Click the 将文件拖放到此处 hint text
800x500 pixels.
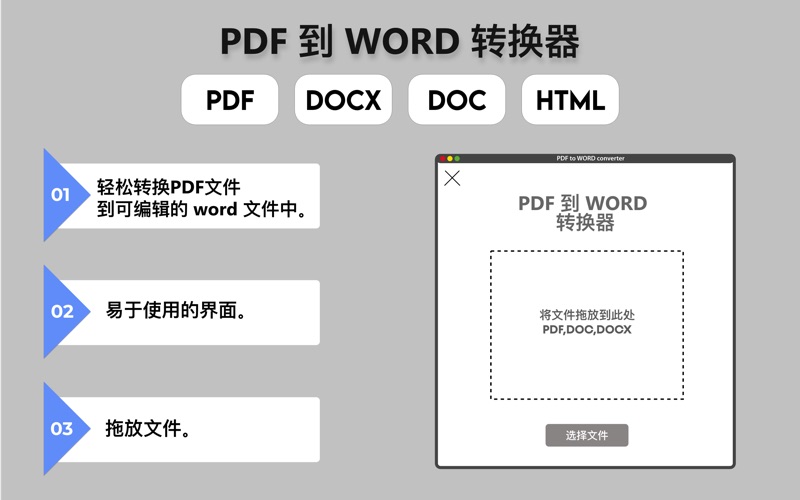[x=586, y=314]
